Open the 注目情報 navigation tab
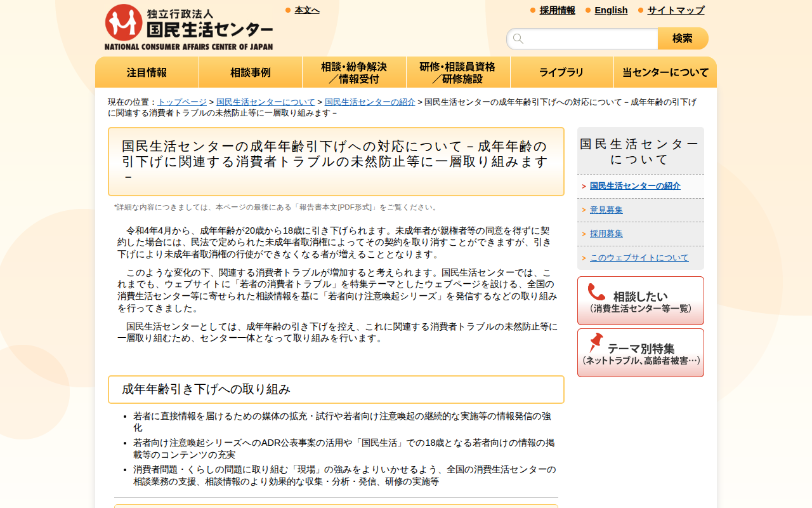The height and width of the screenshot is (508, 812). (x=147, y=72)
